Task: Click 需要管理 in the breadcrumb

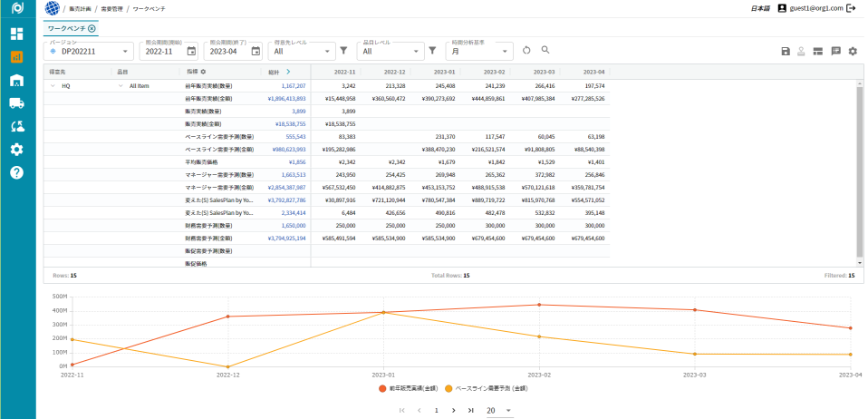Action: pos(113,7)
